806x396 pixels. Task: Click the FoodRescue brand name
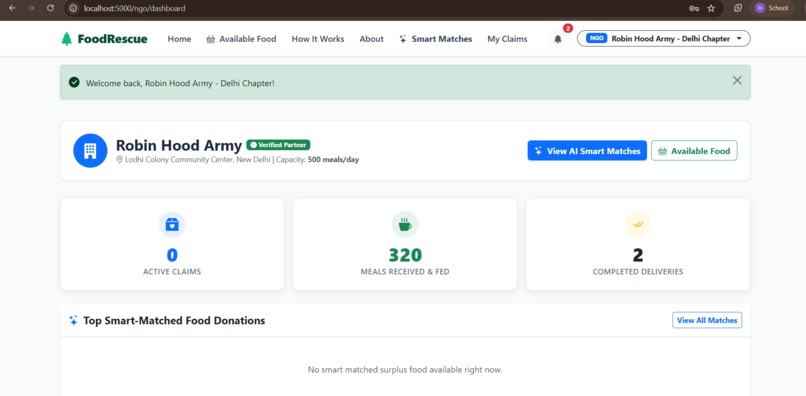click(x=113, y=39)
